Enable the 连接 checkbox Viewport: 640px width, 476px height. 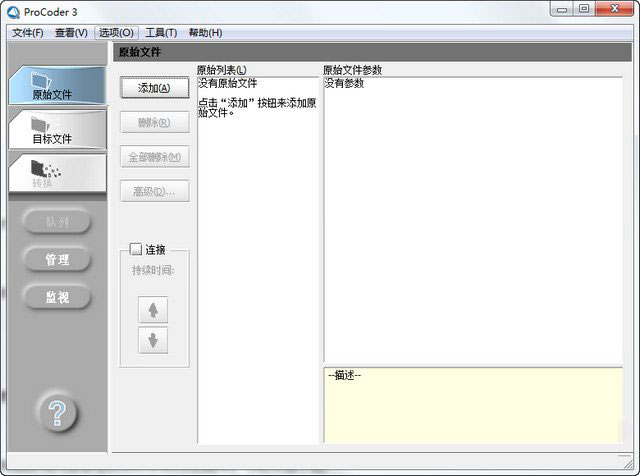pyautogui.click(x=137, y=250)
